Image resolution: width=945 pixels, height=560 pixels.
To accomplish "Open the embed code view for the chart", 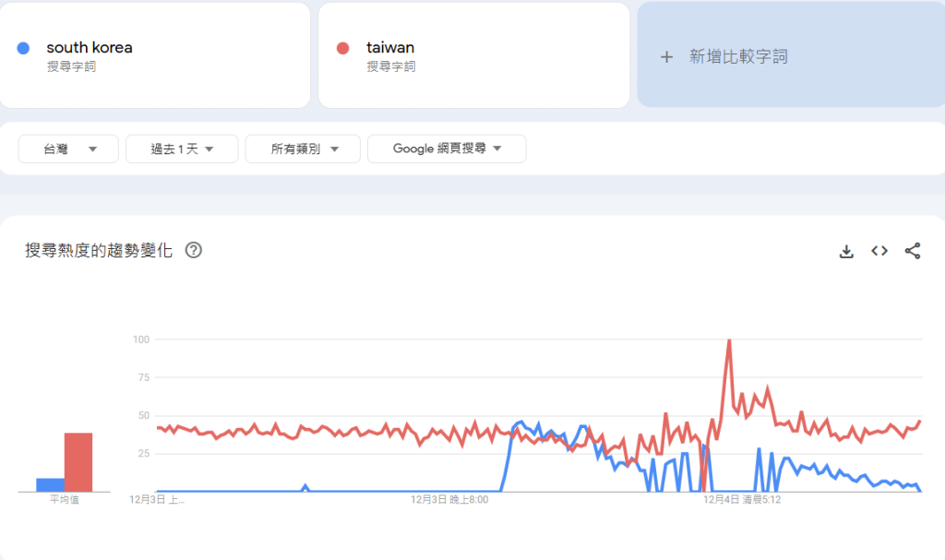I will pos(879,250).
